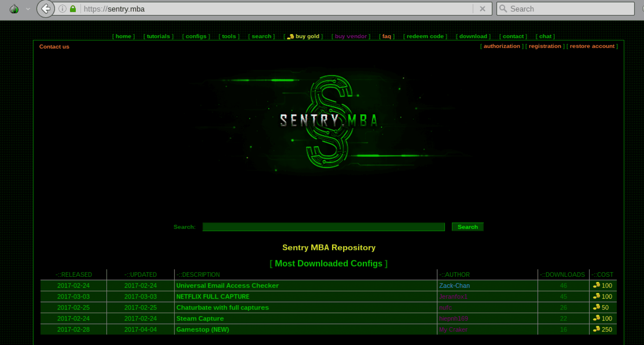Click the Tor onion browser icon

14,9
